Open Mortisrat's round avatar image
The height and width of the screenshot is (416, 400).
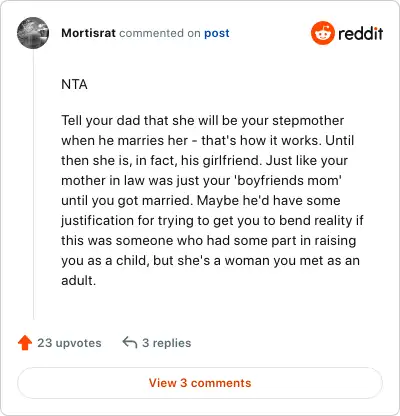pyautogui.click(x=33, y=33)
